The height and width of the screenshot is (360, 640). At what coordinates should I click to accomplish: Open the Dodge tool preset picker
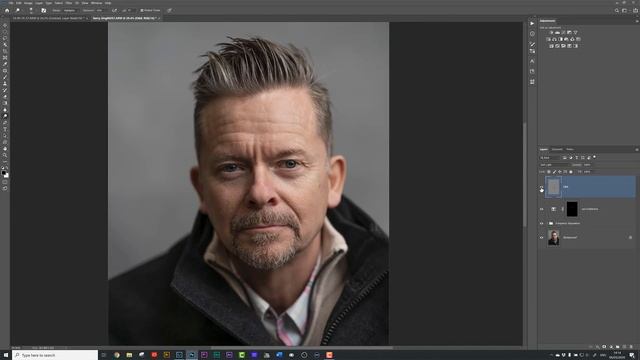tap(19, 10)
